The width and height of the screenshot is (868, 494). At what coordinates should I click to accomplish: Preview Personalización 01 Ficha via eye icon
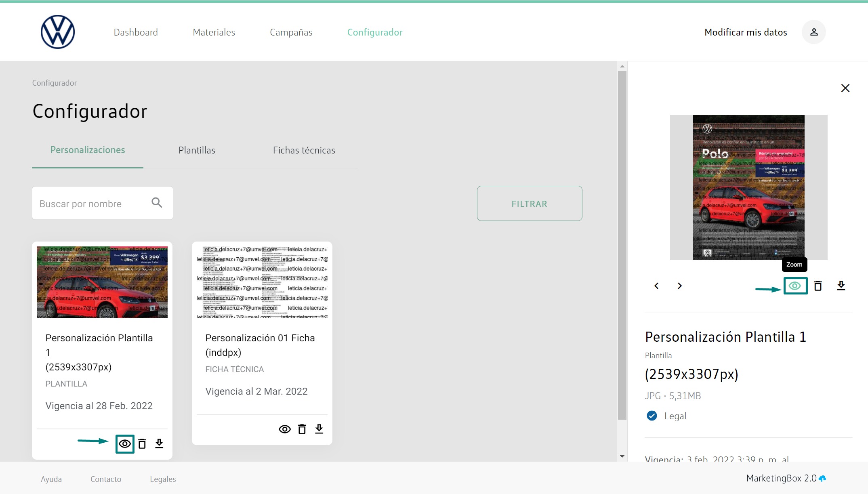click(x=285, y=429)
